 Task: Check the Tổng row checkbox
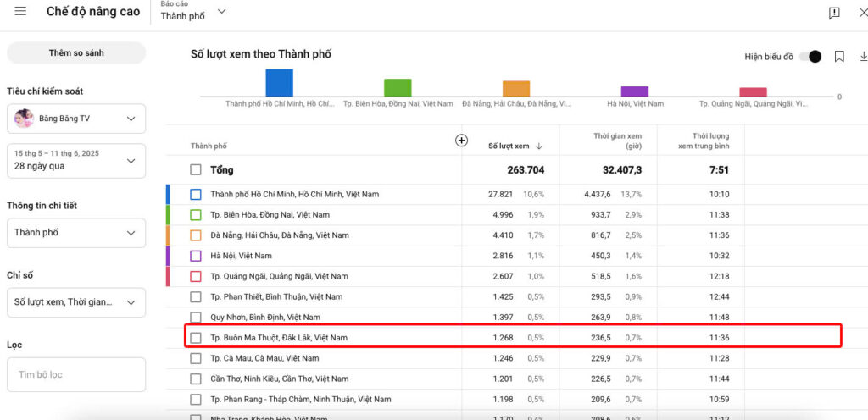(x=196, y=170)
